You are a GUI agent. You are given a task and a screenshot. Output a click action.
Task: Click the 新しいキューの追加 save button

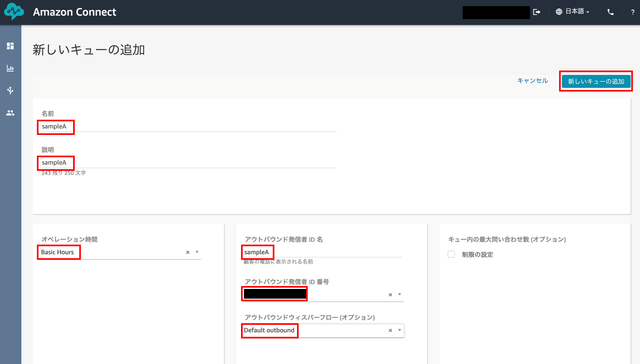[x=596, y=82]
